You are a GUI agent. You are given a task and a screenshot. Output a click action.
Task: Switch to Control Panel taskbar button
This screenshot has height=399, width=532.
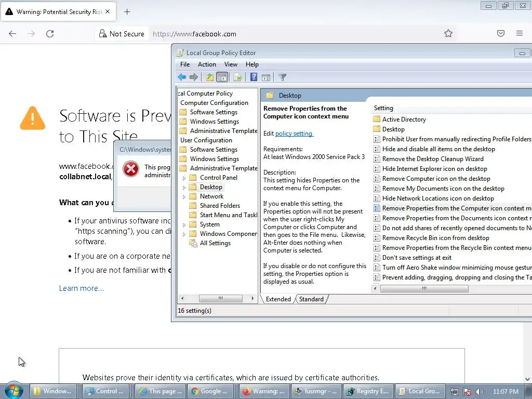coord(107,391)
